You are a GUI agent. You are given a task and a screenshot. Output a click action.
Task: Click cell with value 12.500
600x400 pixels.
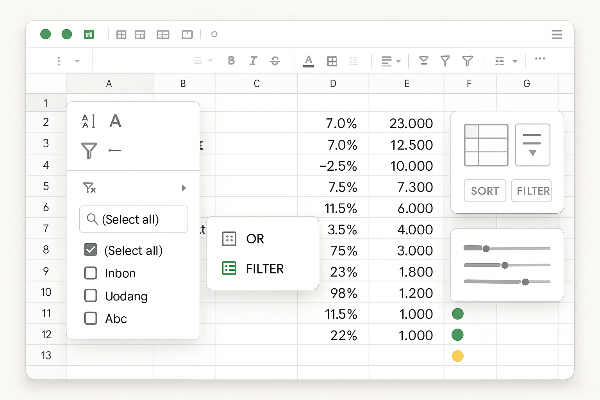(406, 144)
